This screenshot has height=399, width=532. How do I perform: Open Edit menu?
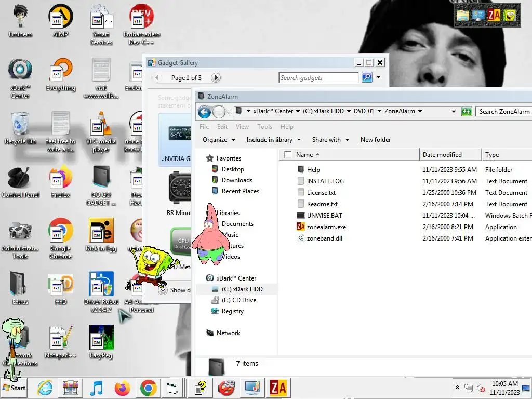[x=222, y=127]
